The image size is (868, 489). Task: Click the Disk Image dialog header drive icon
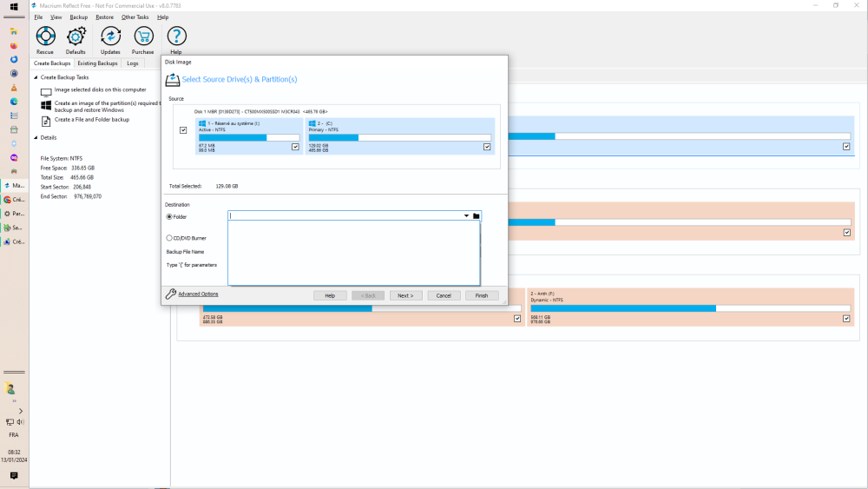173,80
